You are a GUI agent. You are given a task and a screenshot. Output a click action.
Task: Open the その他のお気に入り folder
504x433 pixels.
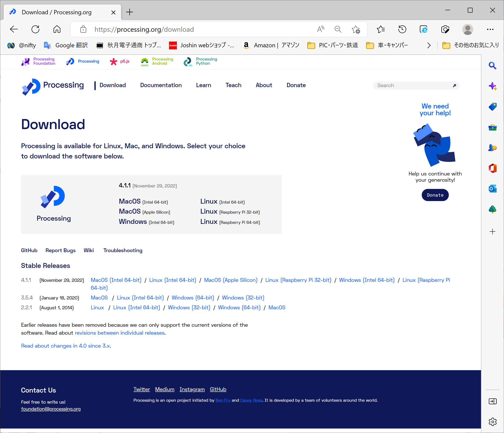pyautogui.click(x=470, y=45)
